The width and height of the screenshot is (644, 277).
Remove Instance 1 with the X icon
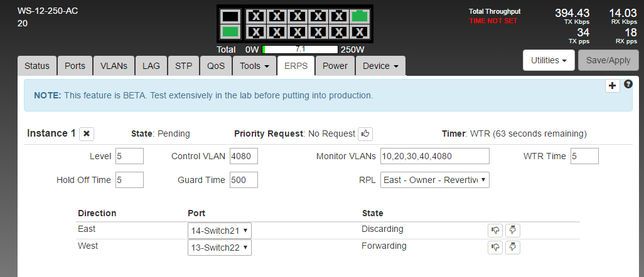(87, 133)
